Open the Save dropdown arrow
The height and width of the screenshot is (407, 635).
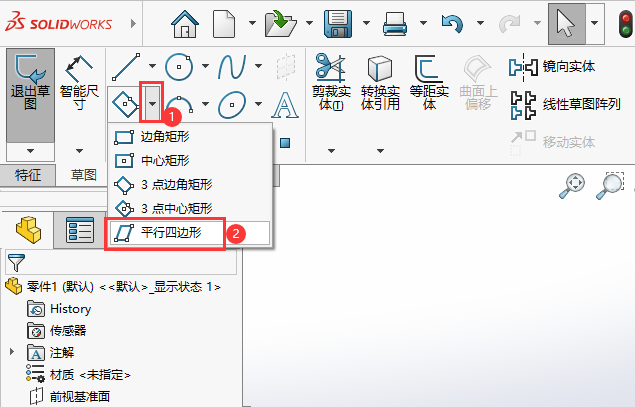366,23
